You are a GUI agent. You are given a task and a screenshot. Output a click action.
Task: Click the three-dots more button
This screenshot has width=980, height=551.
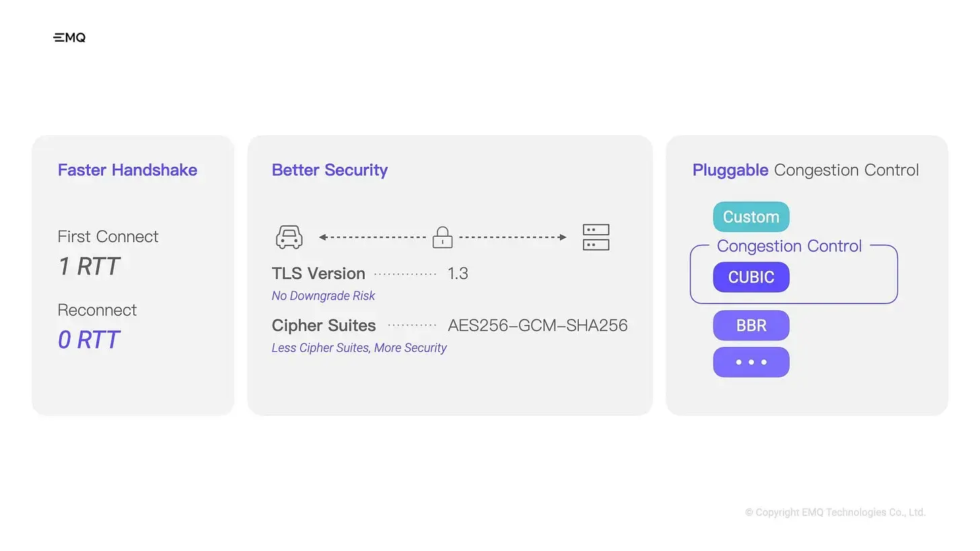pyautogui.click(x=751, y=362)
